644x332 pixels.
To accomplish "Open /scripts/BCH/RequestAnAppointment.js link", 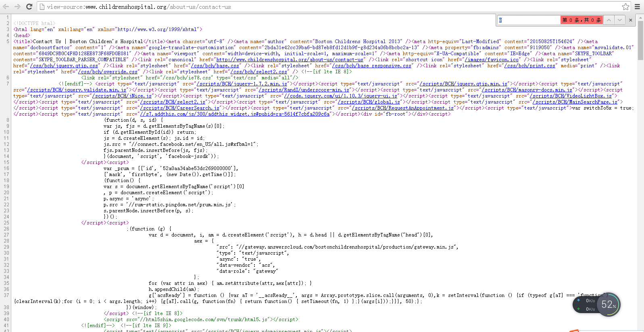I will pos(403,108).
